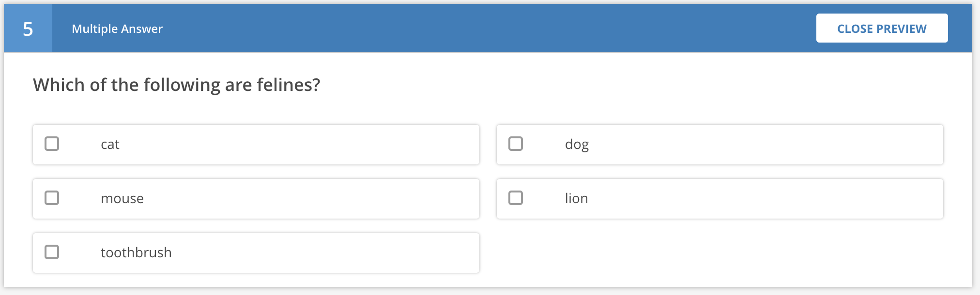Click the 'toothbrush' answer label
Viewport: 980px width, 295px height.
[x=136, y=253]
